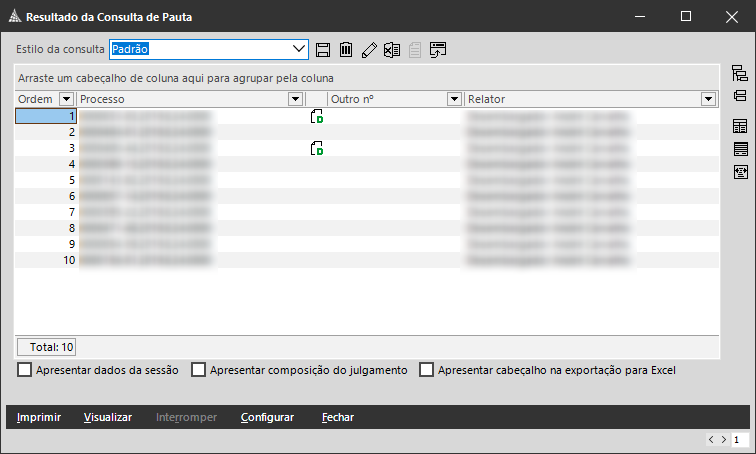Click the pencil edit icon
Viewport: 756px width, 454px height.
[369, 49]
